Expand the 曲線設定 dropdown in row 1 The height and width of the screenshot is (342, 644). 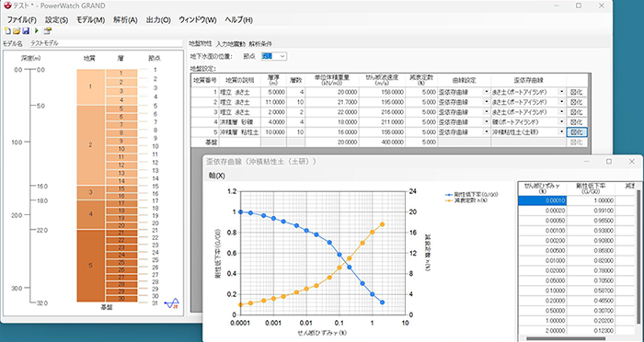point(487,92)
